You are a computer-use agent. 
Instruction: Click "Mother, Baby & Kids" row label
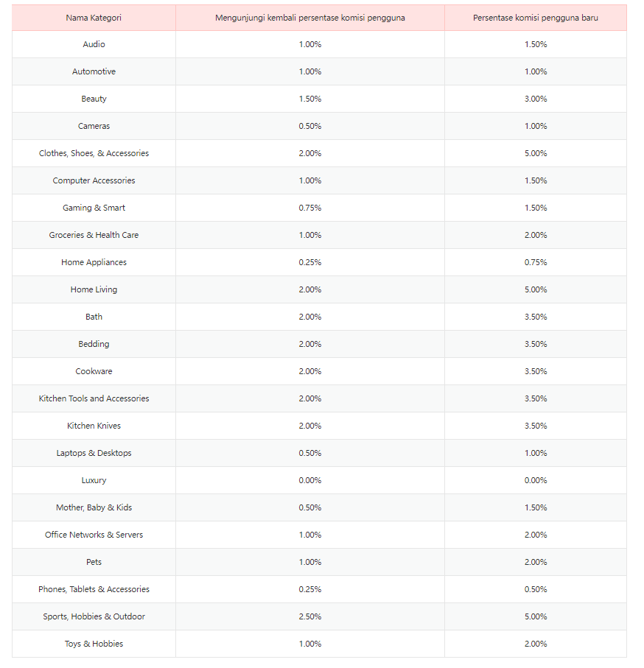94,508
